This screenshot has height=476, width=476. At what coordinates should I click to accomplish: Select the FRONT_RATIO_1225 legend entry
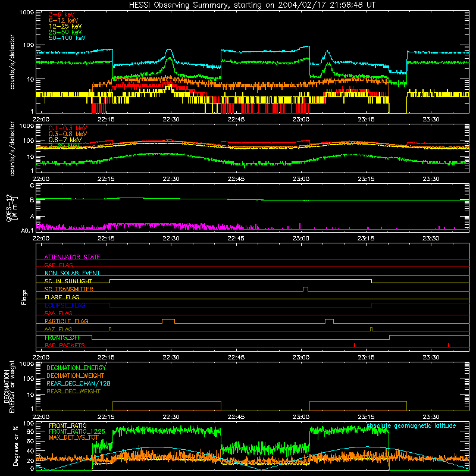[x=77, y=431]
